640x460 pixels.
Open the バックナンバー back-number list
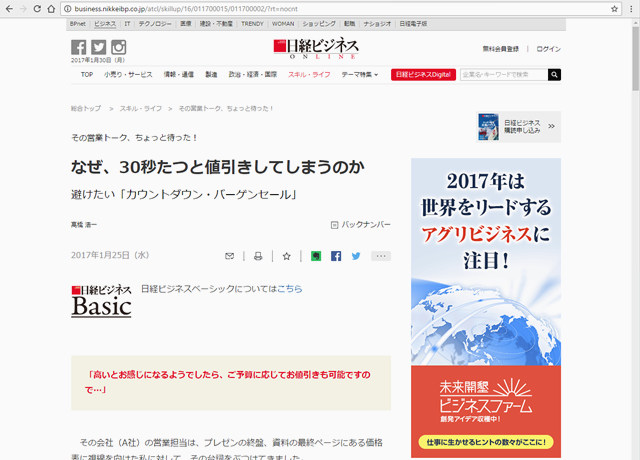(360, 225)
